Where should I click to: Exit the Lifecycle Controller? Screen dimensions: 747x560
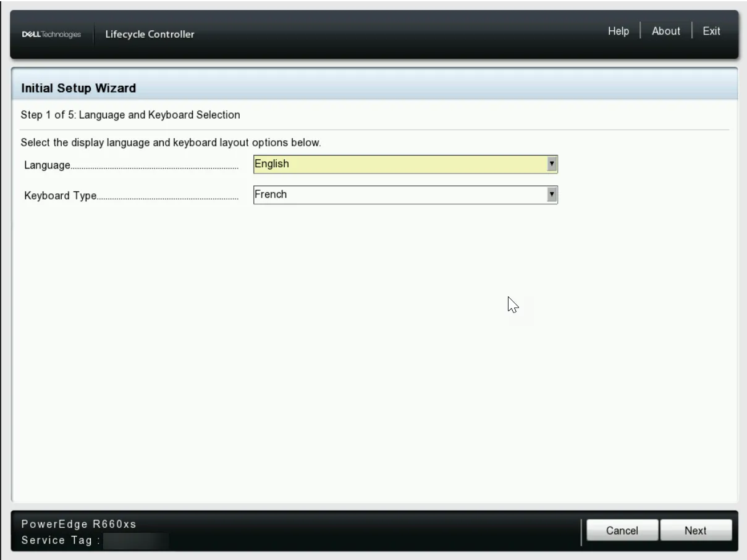711,31
